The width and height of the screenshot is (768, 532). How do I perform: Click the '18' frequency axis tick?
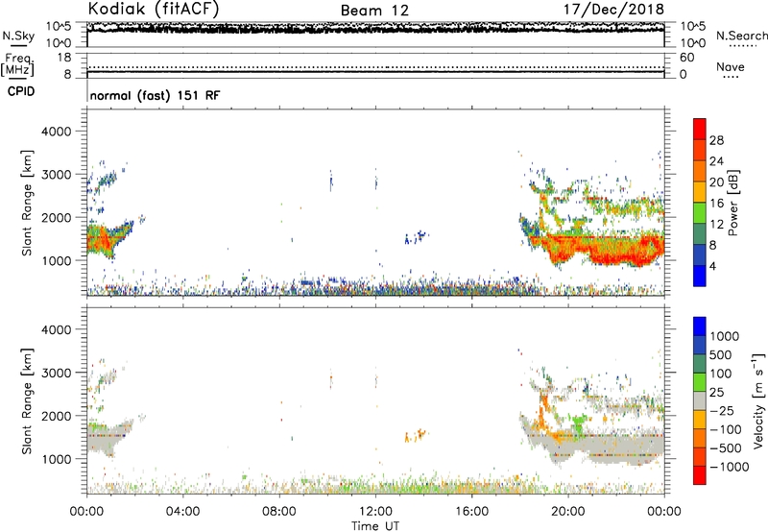(64, 58)
